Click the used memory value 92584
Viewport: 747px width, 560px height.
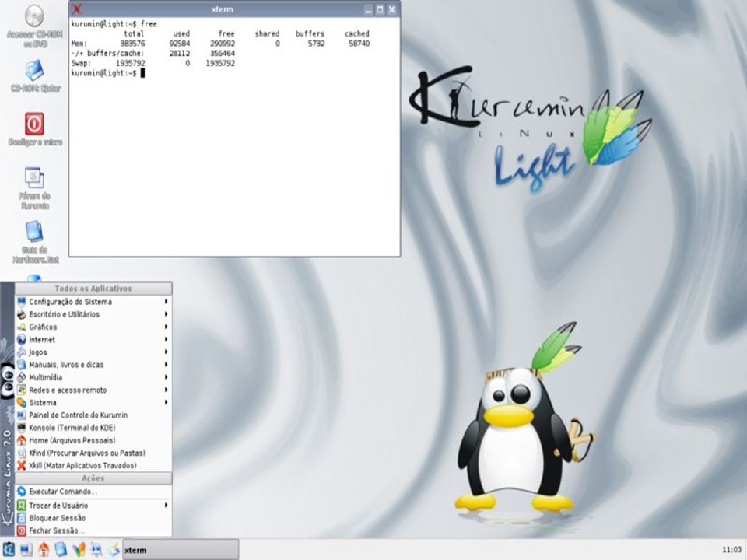(180, 44)
